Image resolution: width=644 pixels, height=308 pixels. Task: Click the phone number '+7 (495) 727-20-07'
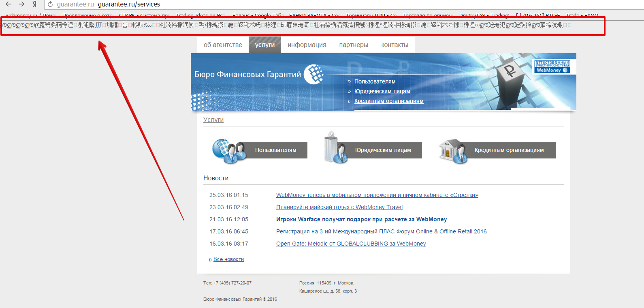(x=232, y=283)
